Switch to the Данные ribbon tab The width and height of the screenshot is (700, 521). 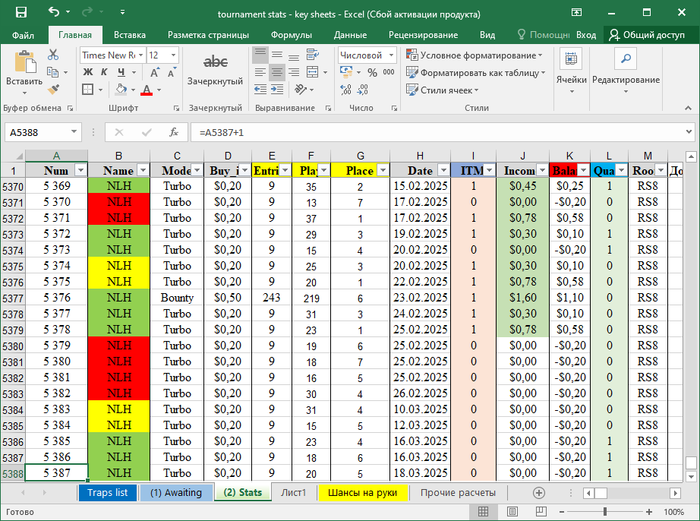pyautogui.click(x=350, y=35)
